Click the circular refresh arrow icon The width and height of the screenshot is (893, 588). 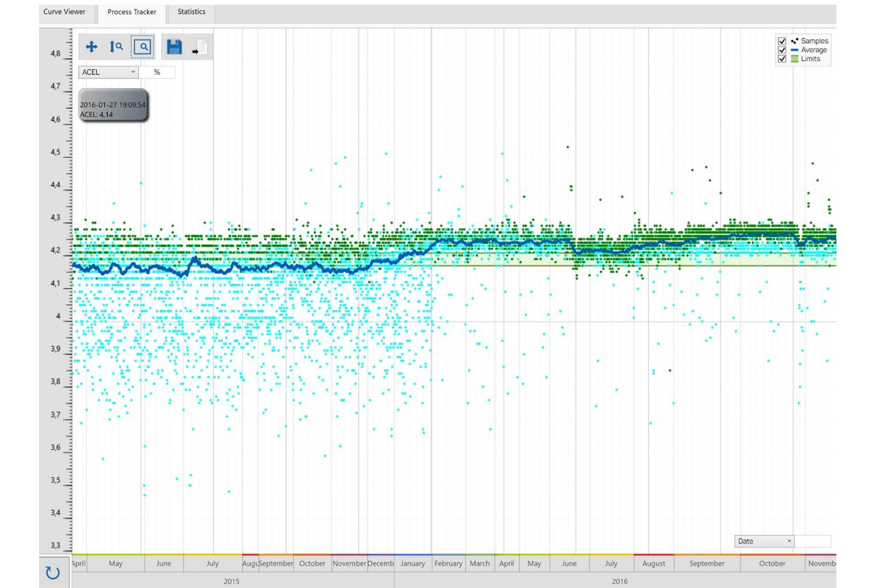pos(53,573)
